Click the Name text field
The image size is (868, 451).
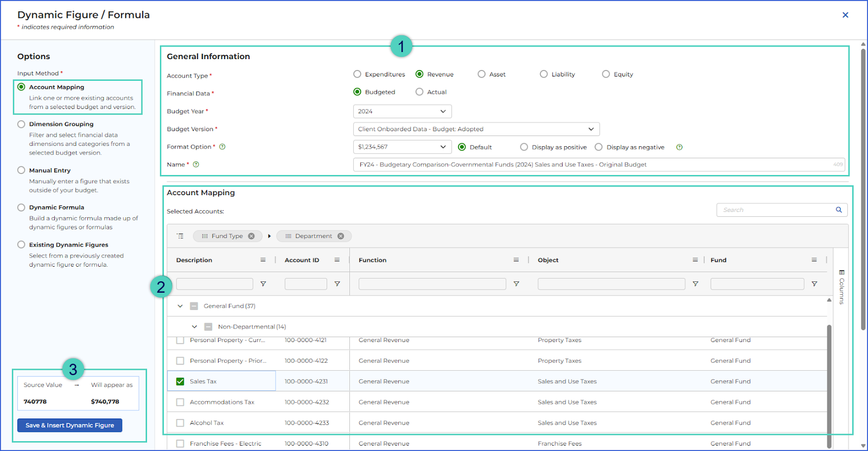tap(599, 165)
